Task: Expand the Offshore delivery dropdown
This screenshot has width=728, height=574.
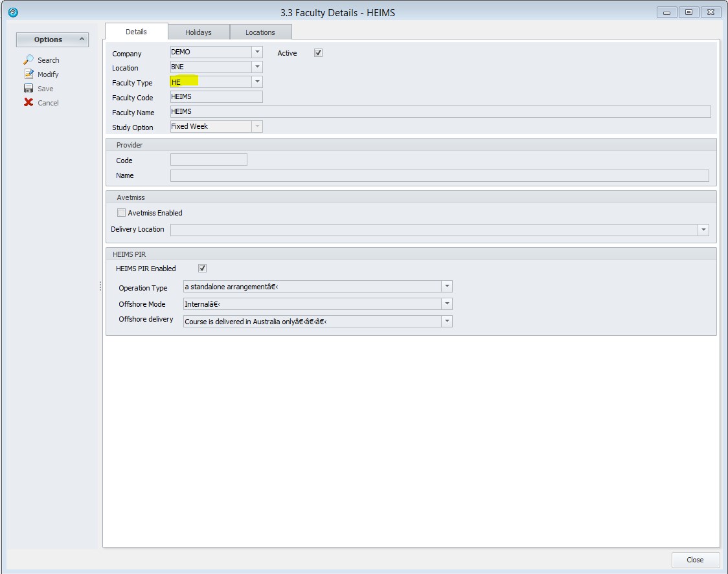Action: [446, 321]
